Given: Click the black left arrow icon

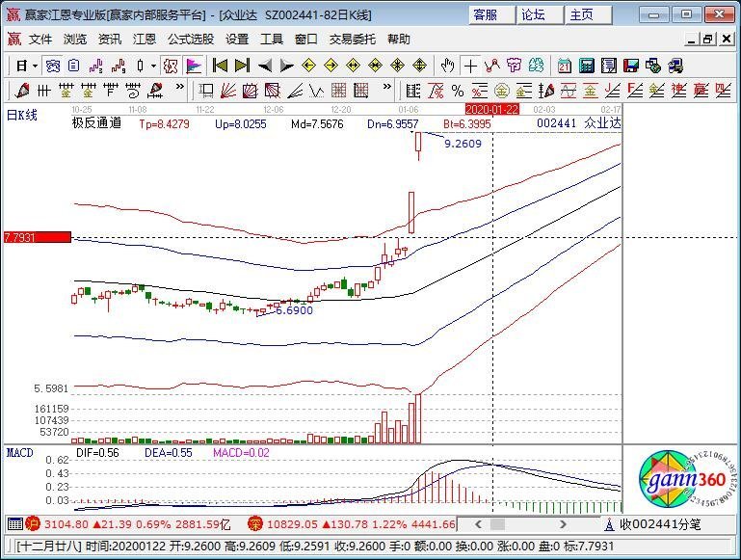Looking at the screenshot, I should [265, 66].
